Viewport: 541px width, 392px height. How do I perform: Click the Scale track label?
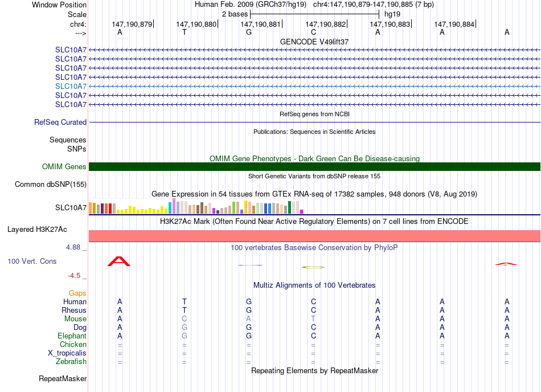click(x=77, y=14)
